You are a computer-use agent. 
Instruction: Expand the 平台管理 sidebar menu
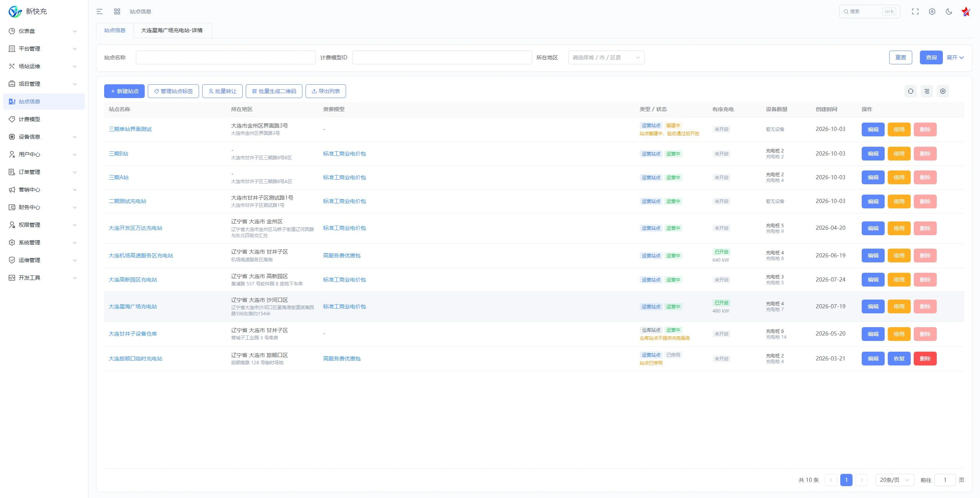coord(44,49)
